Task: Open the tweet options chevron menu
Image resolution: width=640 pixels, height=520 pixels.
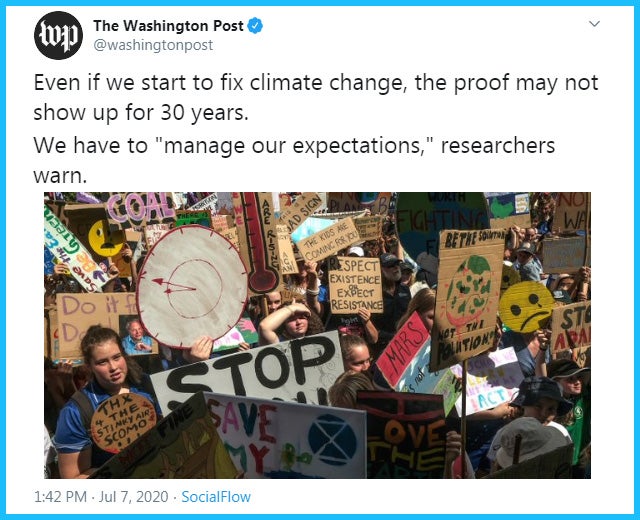Action: 594,23
